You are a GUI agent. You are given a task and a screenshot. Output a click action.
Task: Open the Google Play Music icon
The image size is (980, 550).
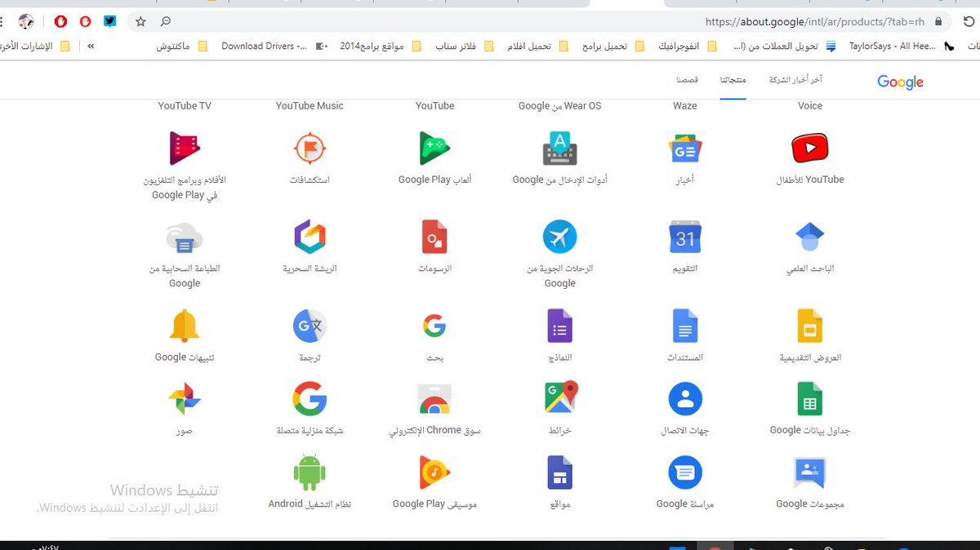pyautogui.click(x=434, y=472)
